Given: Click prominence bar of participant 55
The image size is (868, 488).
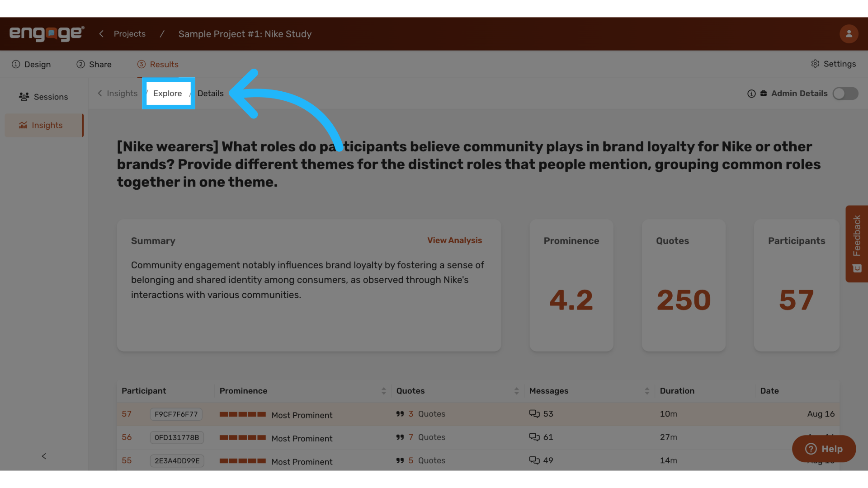Looking at the screenshot, I should click(243, 461).
